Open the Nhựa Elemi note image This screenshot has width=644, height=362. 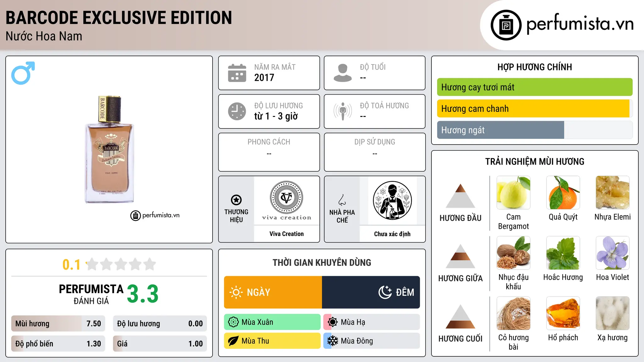613,193
